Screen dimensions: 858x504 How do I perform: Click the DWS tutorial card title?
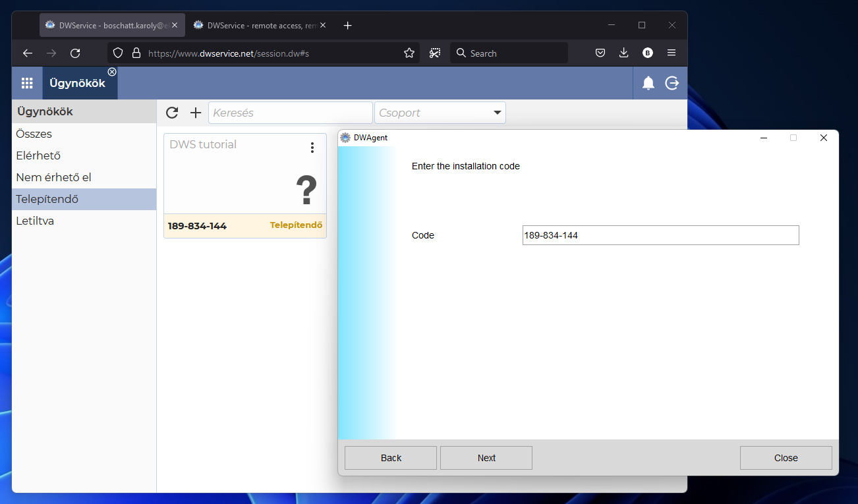(x=203, y=144)
